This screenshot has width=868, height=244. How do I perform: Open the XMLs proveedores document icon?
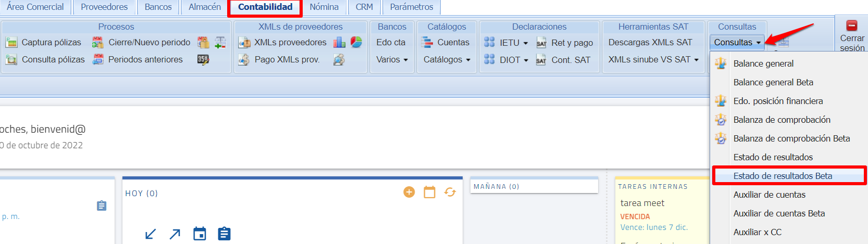click(x=244, y=42)
